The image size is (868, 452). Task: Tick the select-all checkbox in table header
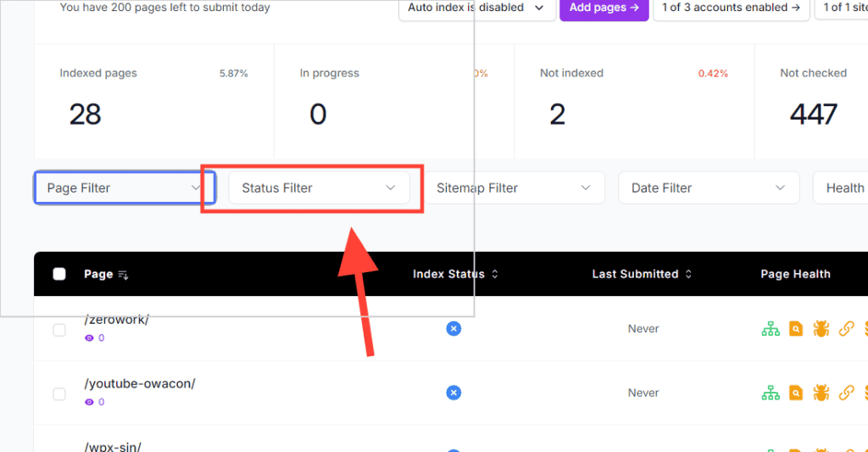pyautogui.click(x=59, y=274)
